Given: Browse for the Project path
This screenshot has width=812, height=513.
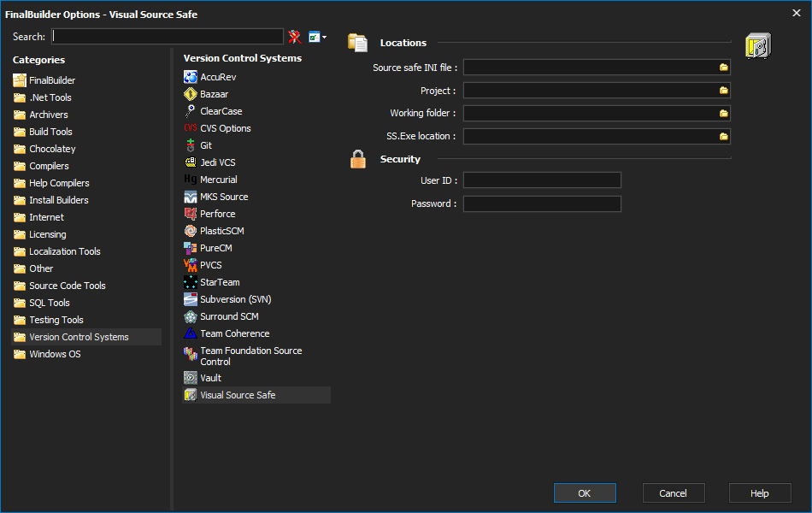Looking at the screenshot, I should point(723,90).
